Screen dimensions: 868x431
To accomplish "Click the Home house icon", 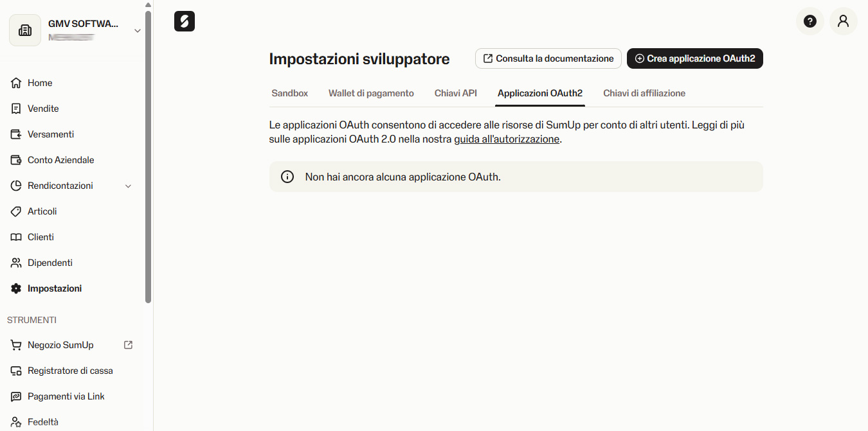I will pos(16,83).
